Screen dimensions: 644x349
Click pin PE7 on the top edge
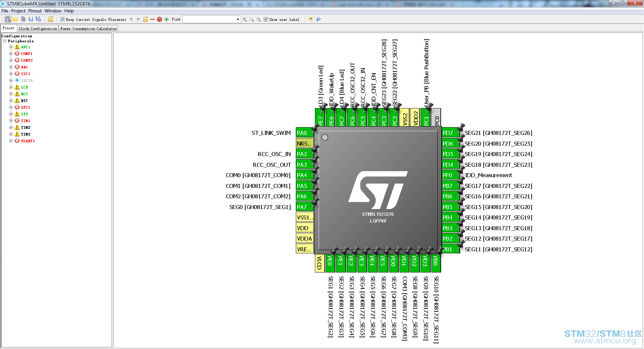(x=320, y=117)
